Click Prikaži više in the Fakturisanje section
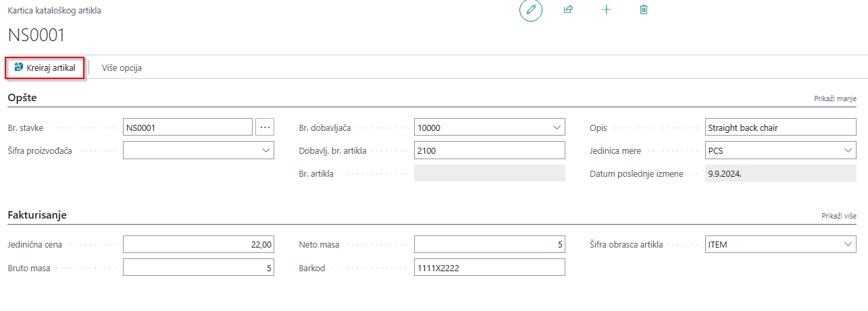This screenshot has height=311, width=868. 838,216
